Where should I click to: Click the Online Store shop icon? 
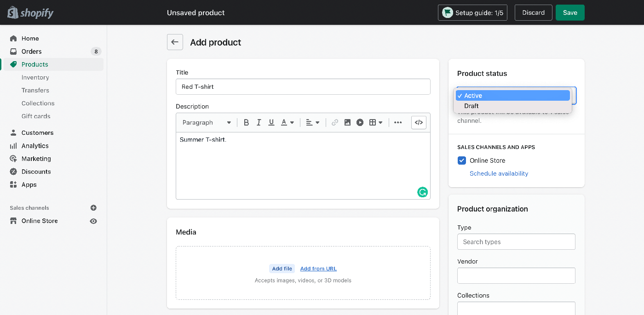(13, 221)
